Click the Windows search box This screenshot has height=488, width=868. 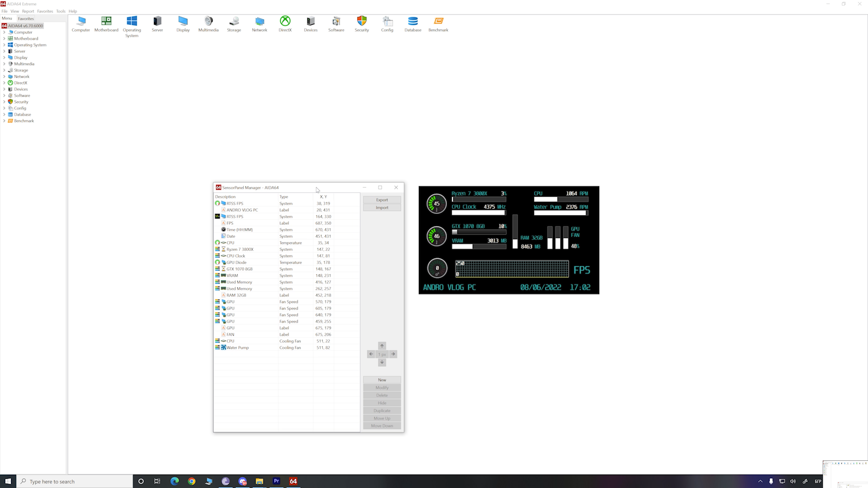point(75,482)
